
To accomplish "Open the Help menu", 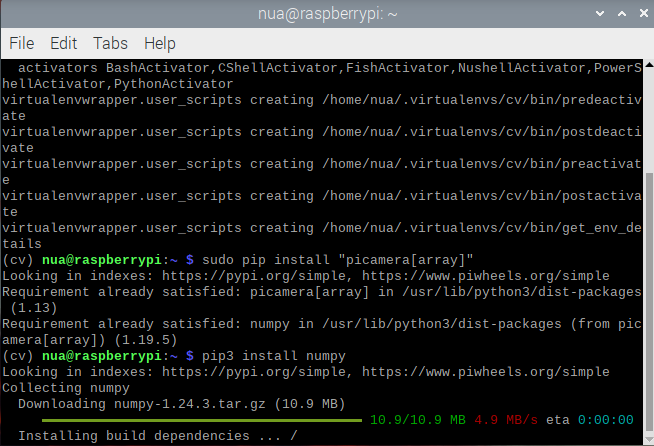I will pyautogui.click(x=160, y=44).
